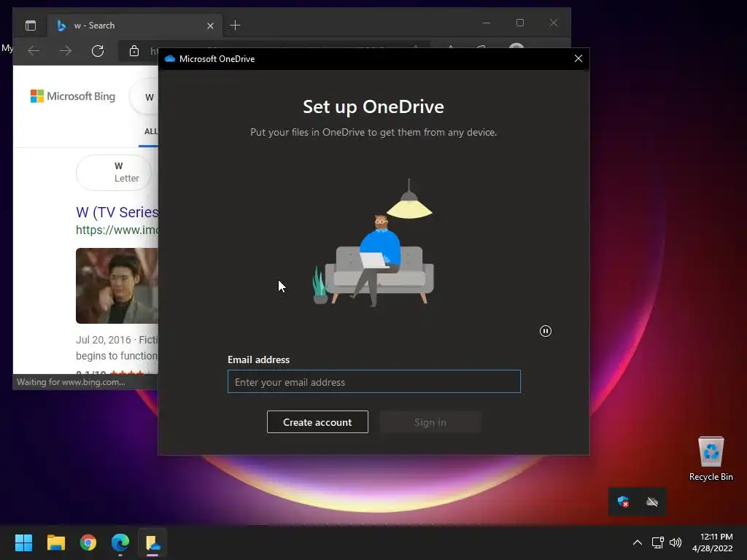
Task: Open the Recycle Bin desktop icon
Action: pyautogui.click(x=711, y=459)
